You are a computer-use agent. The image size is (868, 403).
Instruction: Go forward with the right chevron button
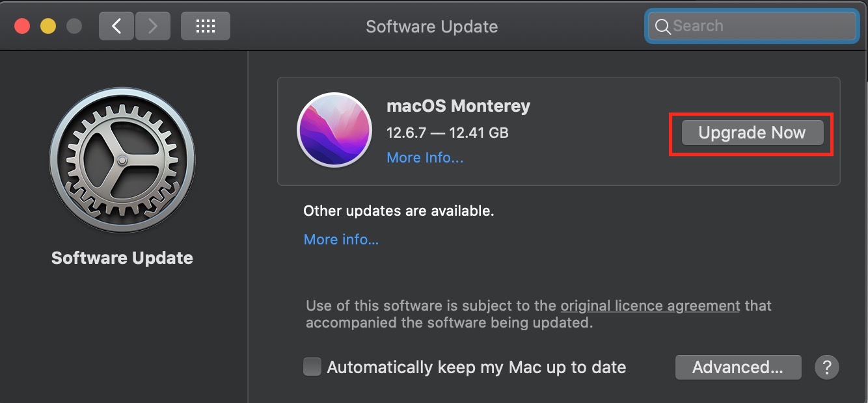tap(153, 26)
